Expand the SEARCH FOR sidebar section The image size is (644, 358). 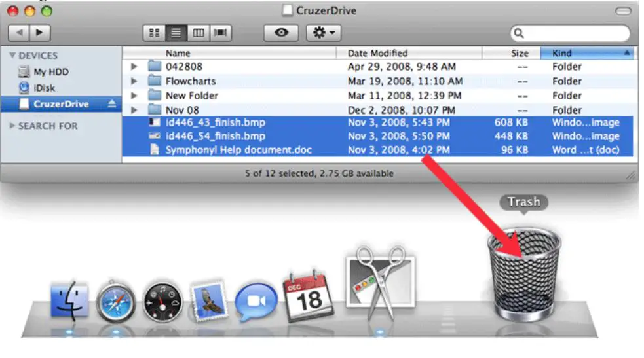point(12,126)
